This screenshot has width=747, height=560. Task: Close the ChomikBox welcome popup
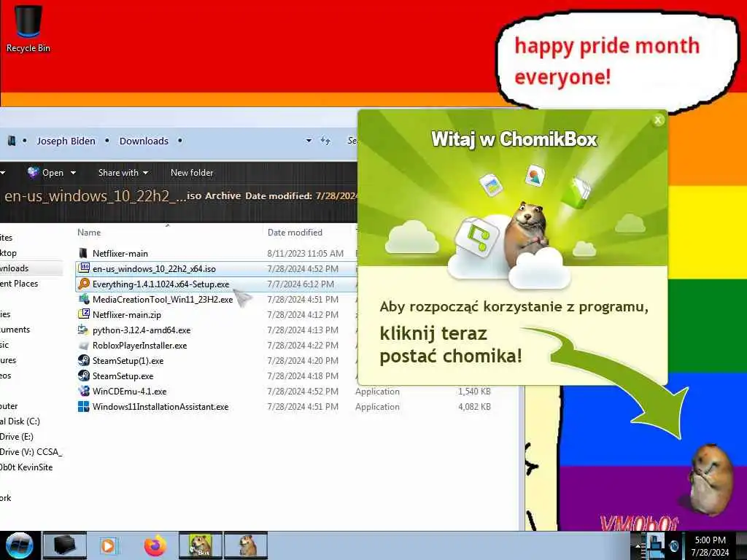[x=658, y=120]
